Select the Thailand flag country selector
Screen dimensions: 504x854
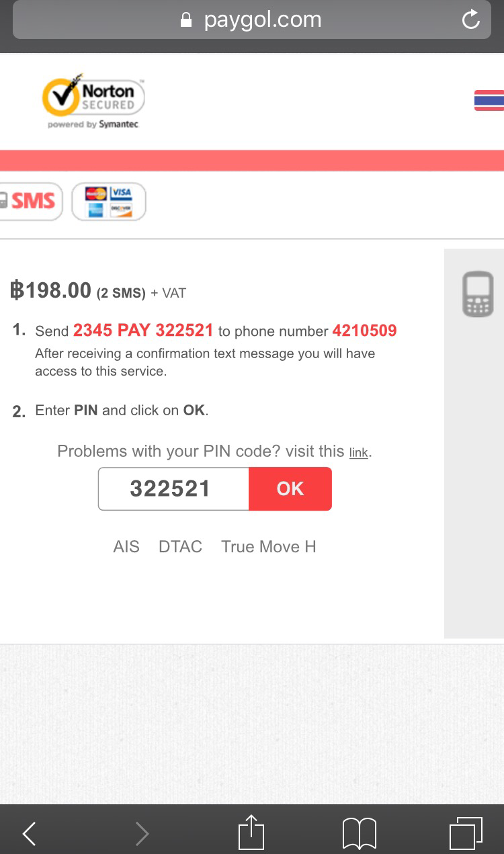point(489,100)
